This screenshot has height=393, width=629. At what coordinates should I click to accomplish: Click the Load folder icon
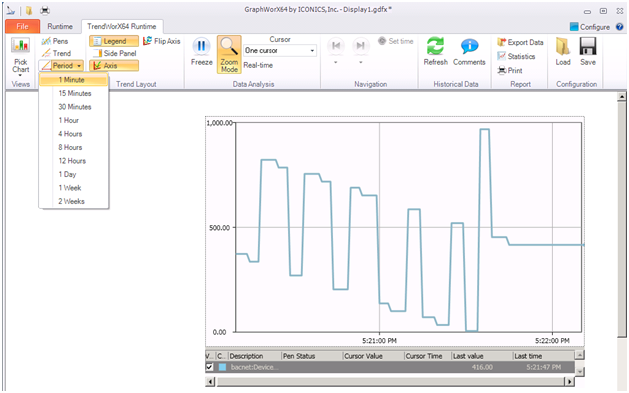563,47
